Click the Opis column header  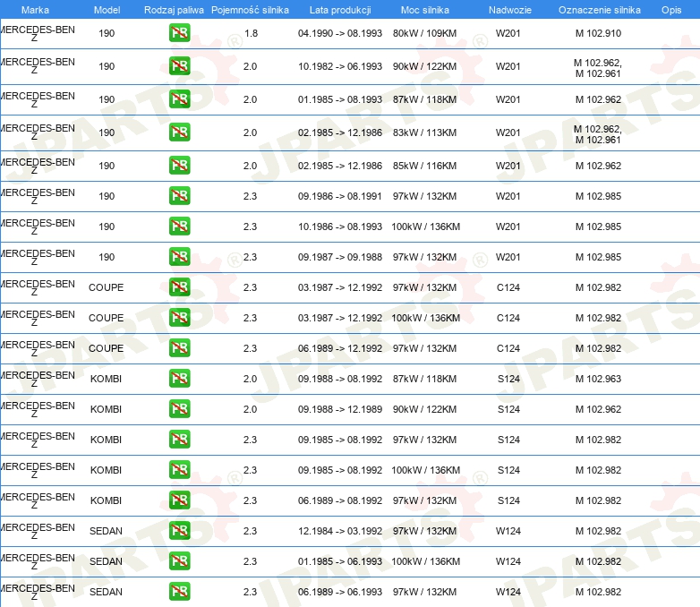click(x=671, y=10)
